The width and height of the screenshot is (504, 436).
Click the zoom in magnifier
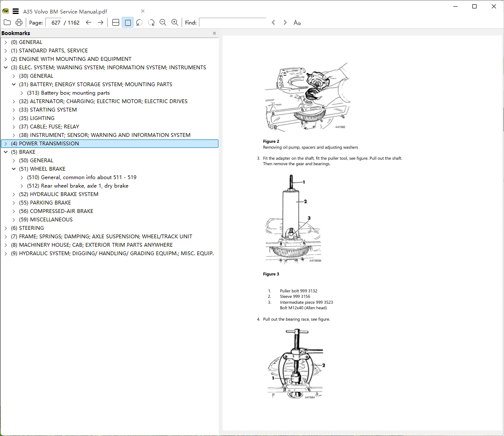coord(174,22)
